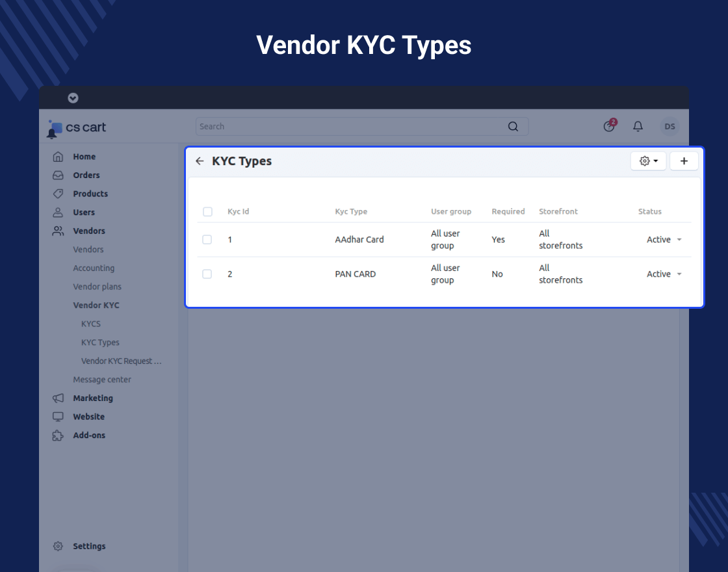Click the AAdhar Card type name
The image size is (728, 572).
point(359,240)
